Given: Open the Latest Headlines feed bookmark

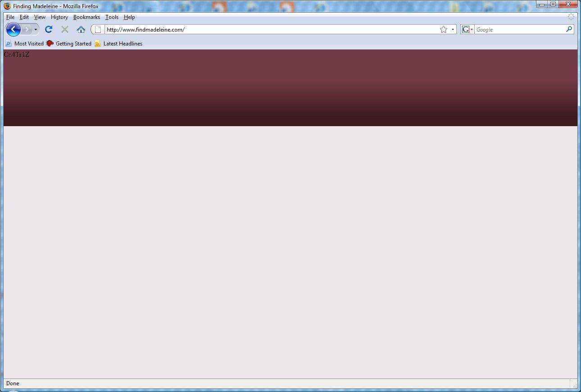Looking at the screenshot, I should tap(118, 44).
